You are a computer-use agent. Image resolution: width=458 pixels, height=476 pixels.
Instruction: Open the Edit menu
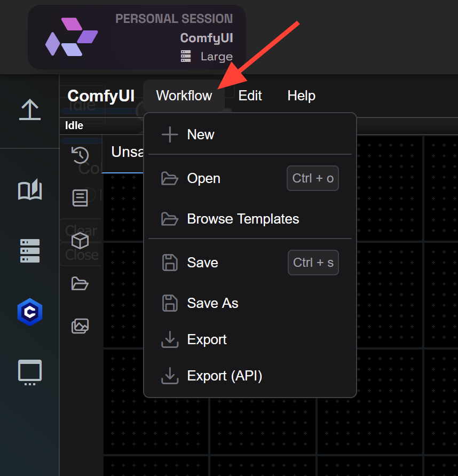click(250, 96)
